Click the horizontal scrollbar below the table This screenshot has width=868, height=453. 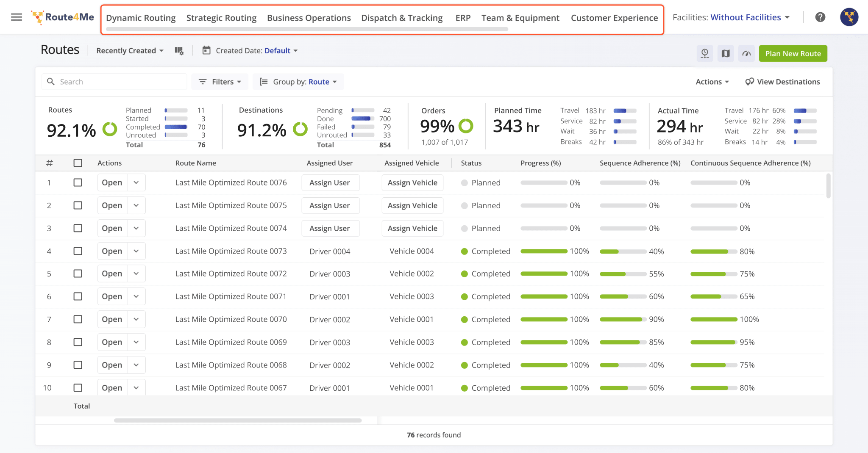point(237,420)
